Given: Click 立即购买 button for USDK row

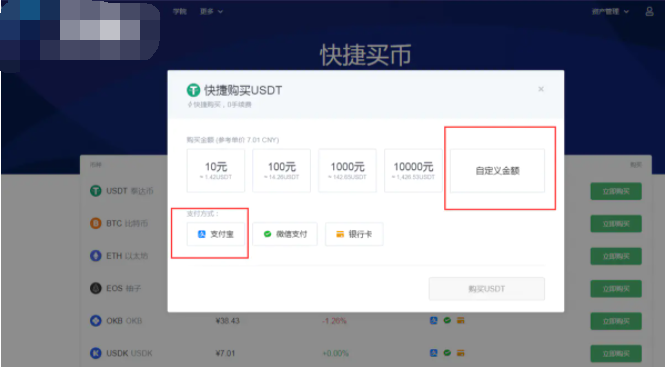Looking at the screenshot, I should (x=616, y=353).
